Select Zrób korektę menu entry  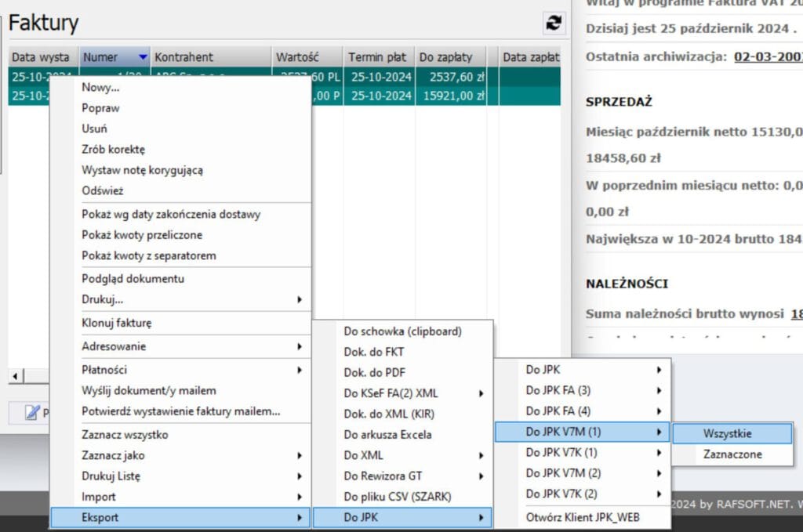click(113, 149)
